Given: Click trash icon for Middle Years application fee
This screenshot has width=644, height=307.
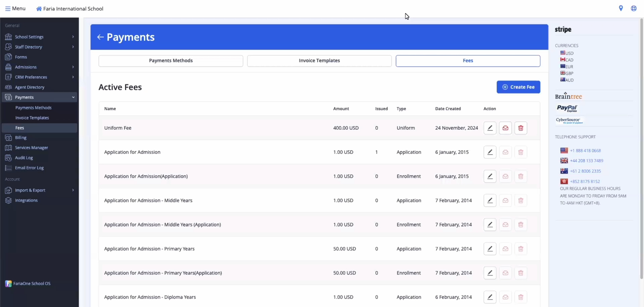Looking at the screenshot, I should 521,200.
